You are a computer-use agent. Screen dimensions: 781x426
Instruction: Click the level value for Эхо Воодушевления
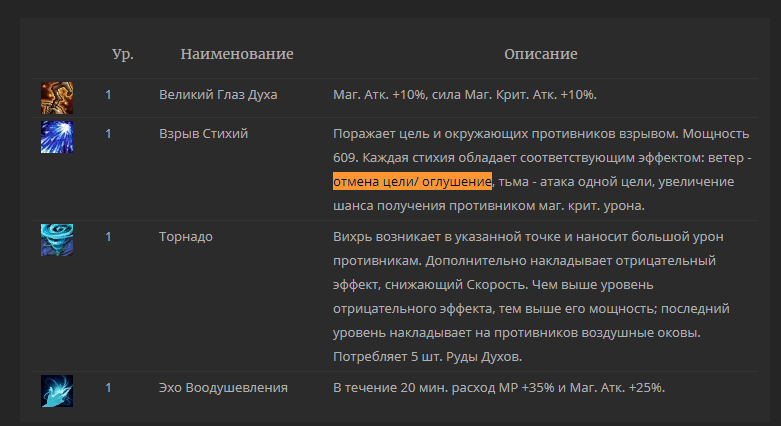108,388
